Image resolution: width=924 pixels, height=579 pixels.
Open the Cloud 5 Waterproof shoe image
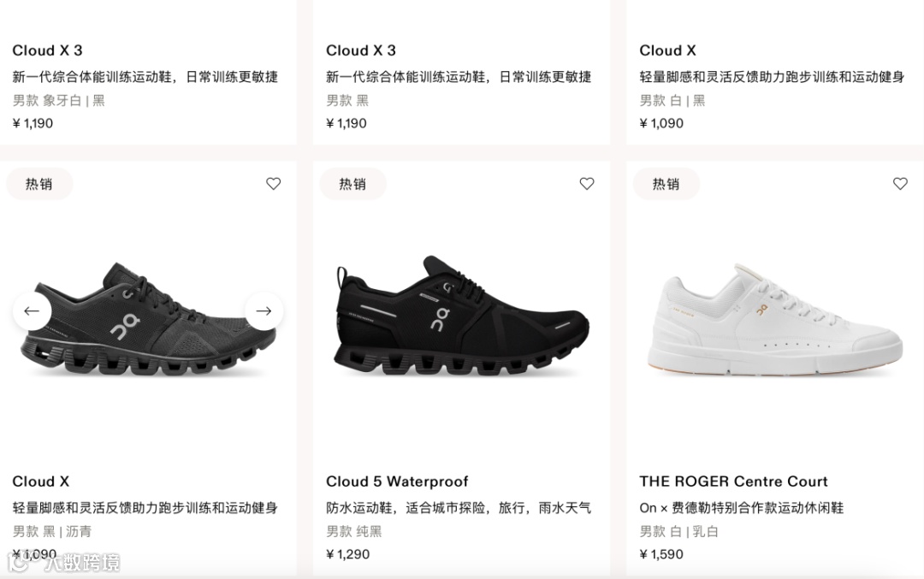click(x=461, y=315)
